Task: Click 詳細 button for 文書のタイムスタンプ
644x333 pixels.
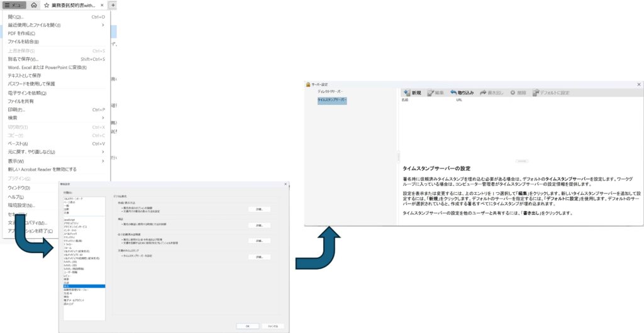Action: coord(258,257)
